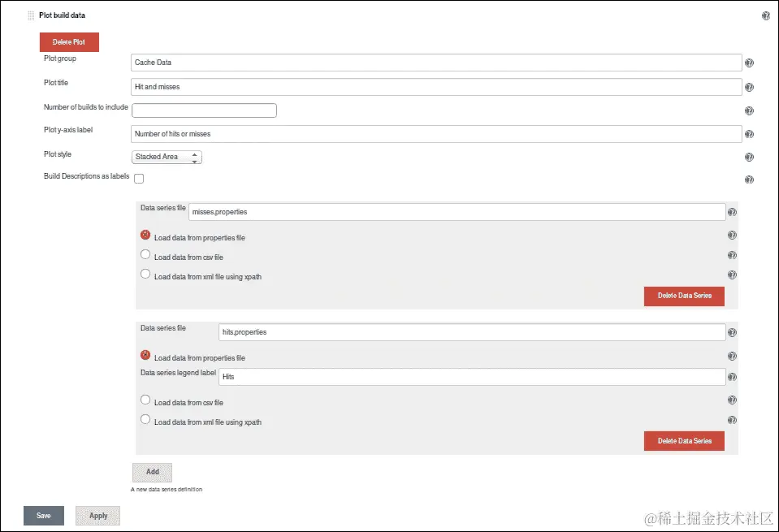Image resolution: width=779 pixels, height=532 pixels.
Task: Open help for Plot title field
Action: pyautogui.click(x=749, y=87)
